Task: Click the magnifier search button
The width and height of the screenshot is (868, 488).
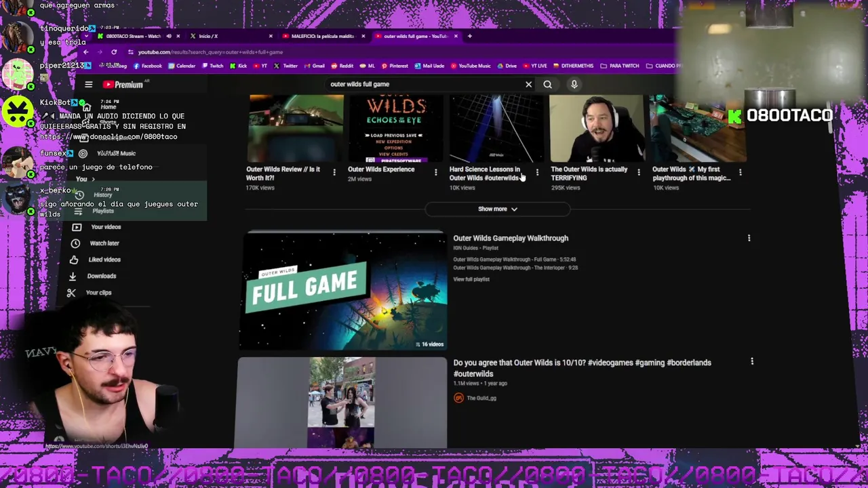Action: point(547,84)
